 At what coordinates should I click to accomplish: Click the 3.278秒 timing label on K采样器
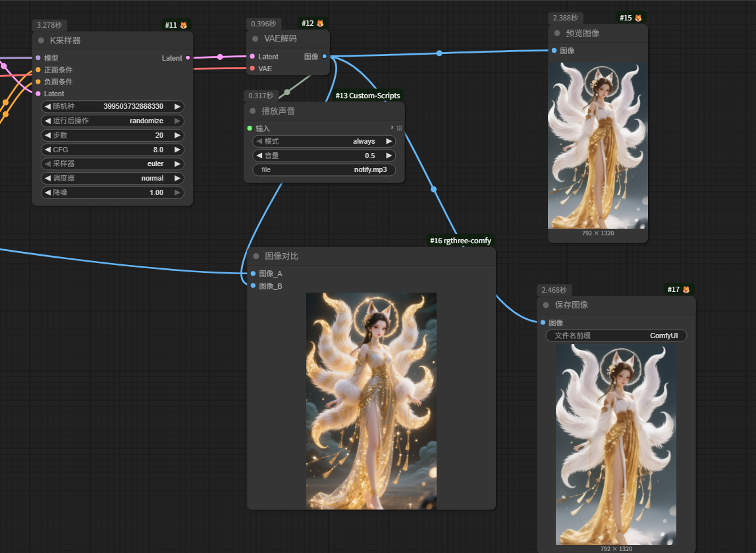pyautogui.click(x=49, y=25)
